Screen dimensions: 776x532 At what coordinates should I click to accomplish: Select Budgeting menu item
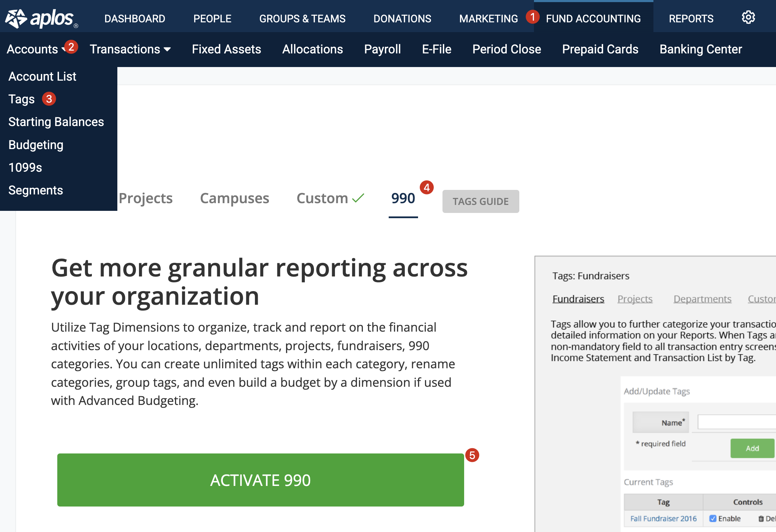click(36, 145)
